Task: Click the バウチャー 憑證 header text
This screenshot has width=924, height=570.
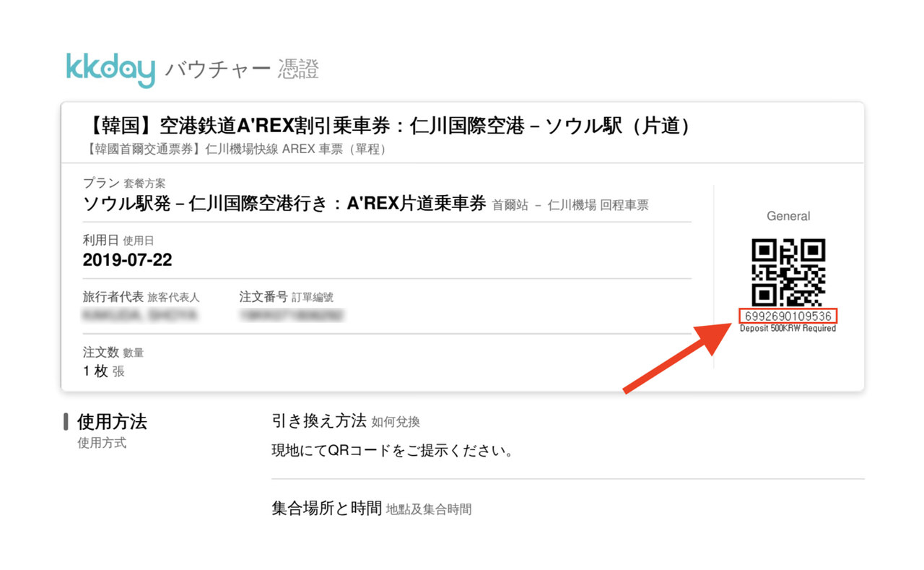Action: point(242,70)
